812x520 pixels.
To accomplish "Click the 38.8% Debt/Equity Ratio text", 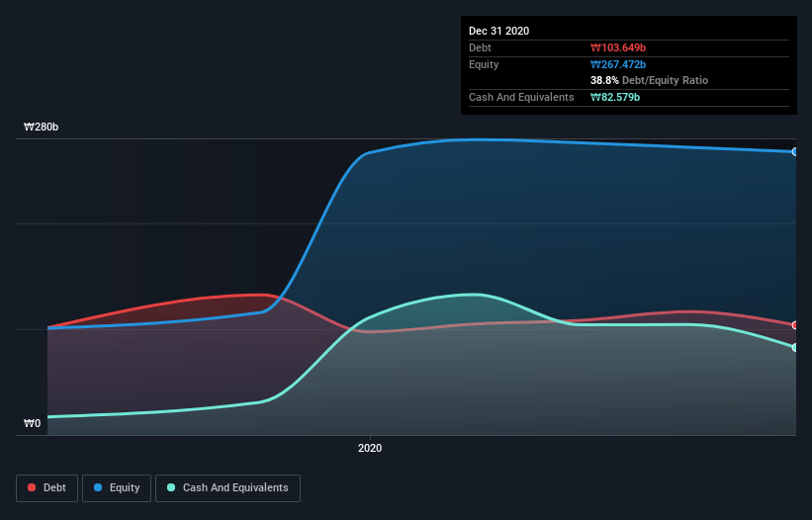I will click(x=649, y=80).
